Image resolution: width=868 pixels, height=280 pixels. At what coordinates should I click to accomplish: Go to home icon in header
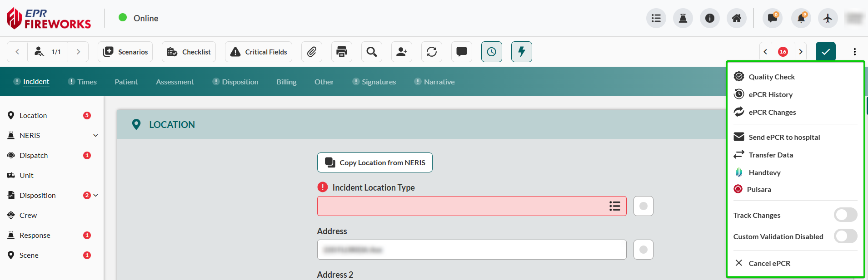[737, 18]
